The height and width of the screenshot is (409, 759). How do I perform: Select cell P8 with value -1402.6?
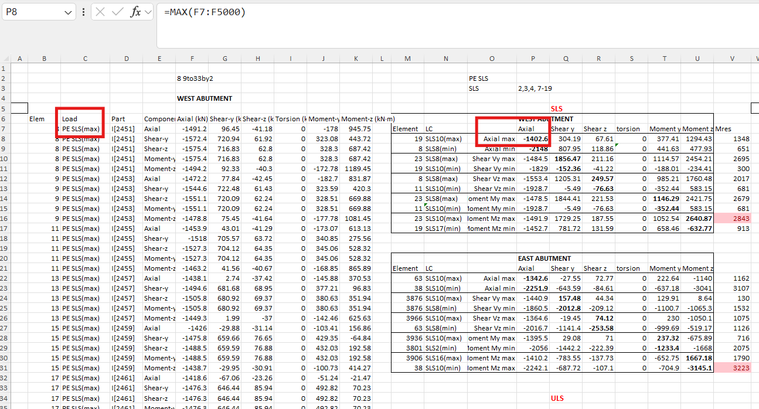(533, 139)
